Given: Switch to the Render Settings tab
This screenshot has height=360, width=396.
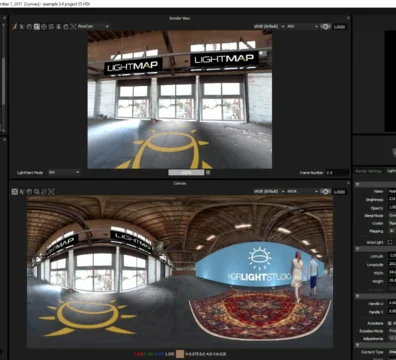Looking at the screenshot, I should pyautogui.click(x=368, y=171).
